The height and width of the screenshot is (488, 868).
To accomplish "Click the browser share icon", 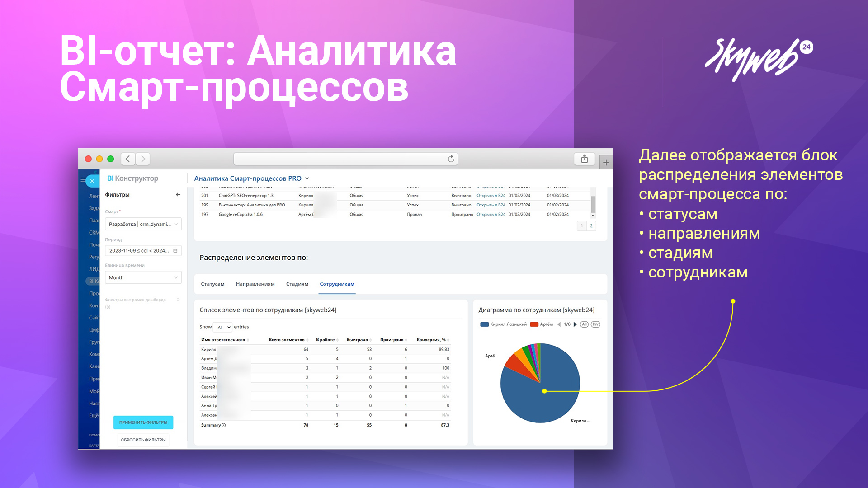I will (x=584, y=159).
